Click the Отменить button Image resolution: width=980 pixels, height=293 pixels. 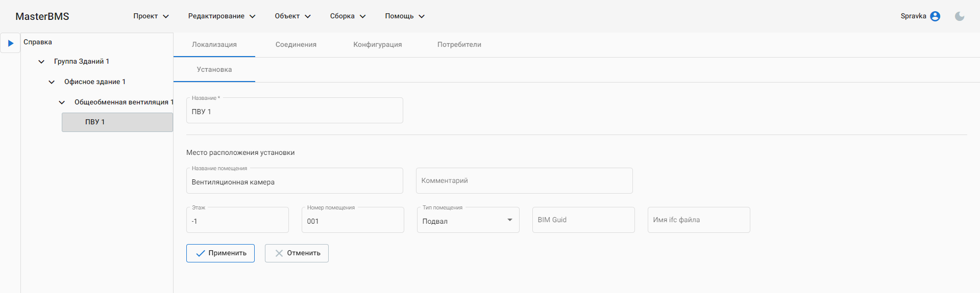[297, 253]
